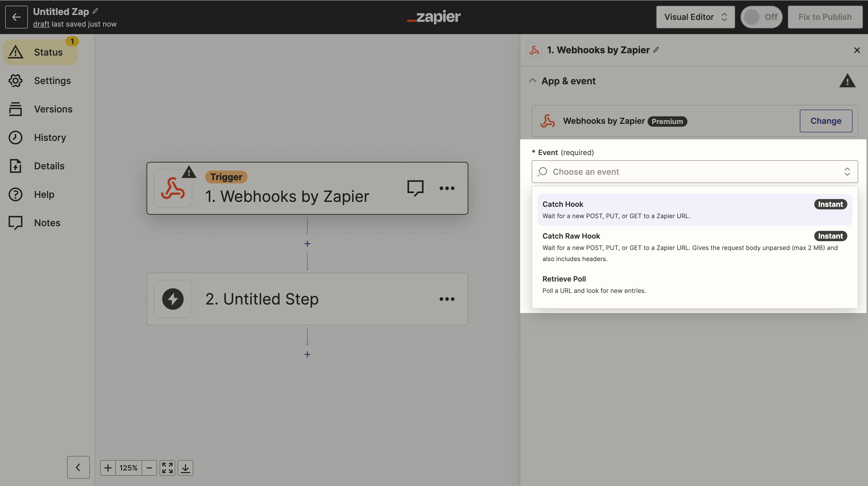Screen dimensions: 868x486
Task: Open Details in the sidebar
Action: [x=40, y=166]
